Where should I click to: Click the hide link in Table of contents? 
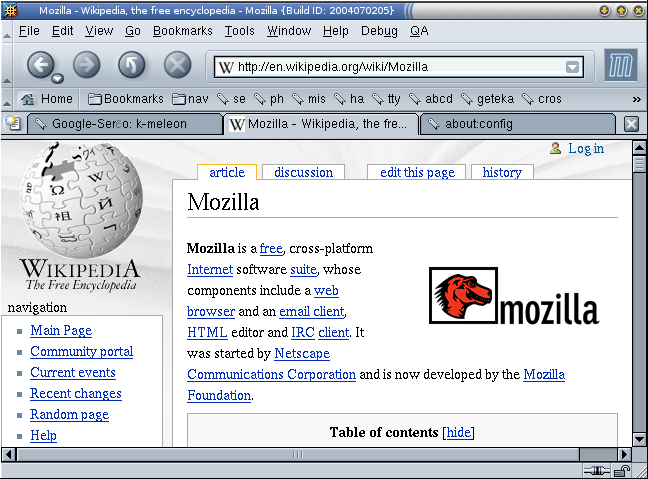(459, 433)
